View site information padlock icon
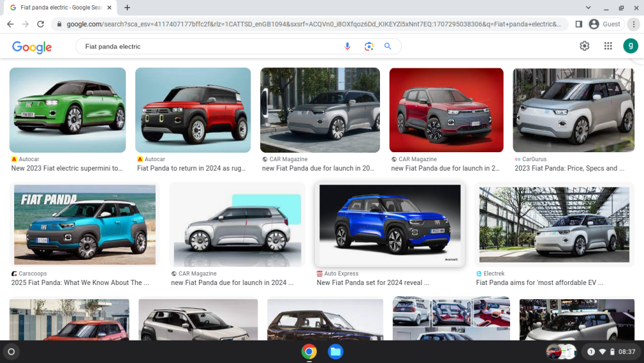Screen dimensions: 644x363 click(x=59, y=25)
